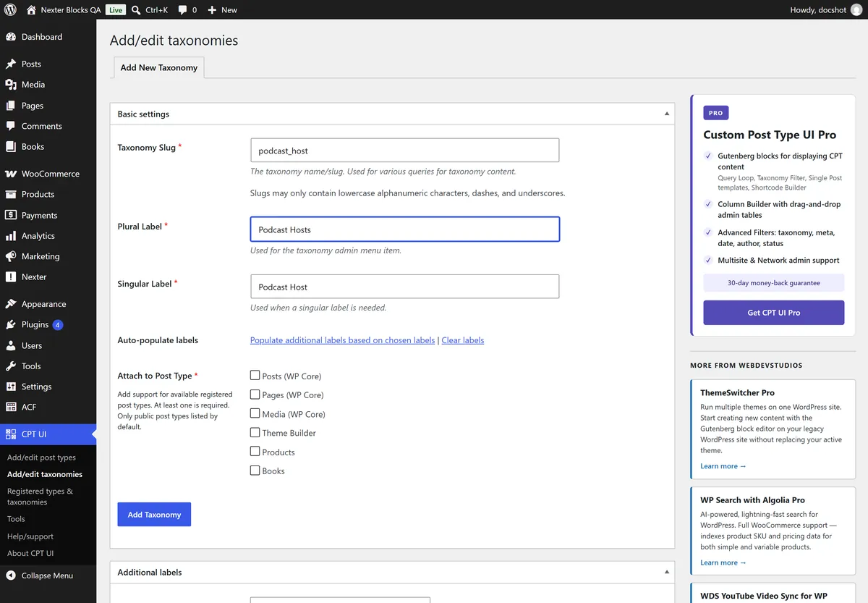
Task: Click the plus New icon
Action: coord(212,10)
